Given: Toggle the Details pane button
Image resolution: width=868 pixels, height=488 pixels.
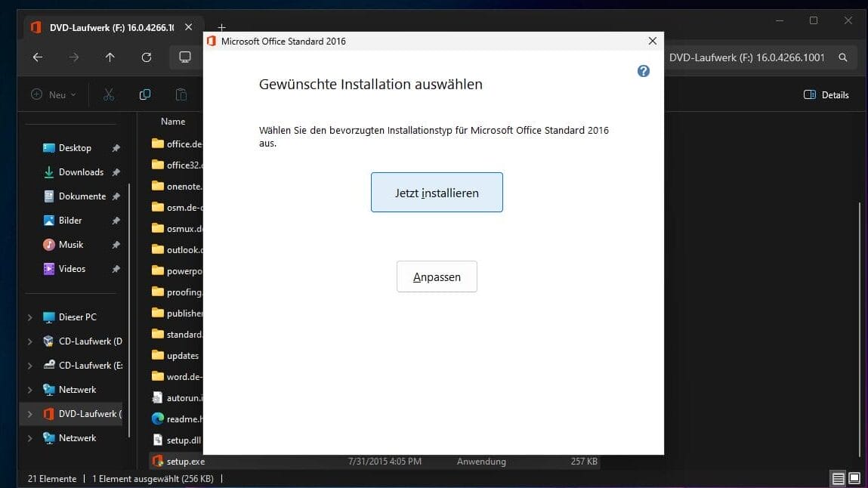Looking at the screenshot, I should 826,94.
